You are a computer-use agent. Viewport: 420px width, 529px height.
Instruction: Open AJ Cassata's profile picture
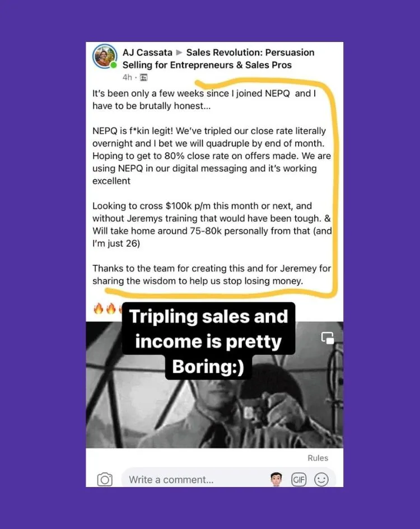click(x=105, y=57)
